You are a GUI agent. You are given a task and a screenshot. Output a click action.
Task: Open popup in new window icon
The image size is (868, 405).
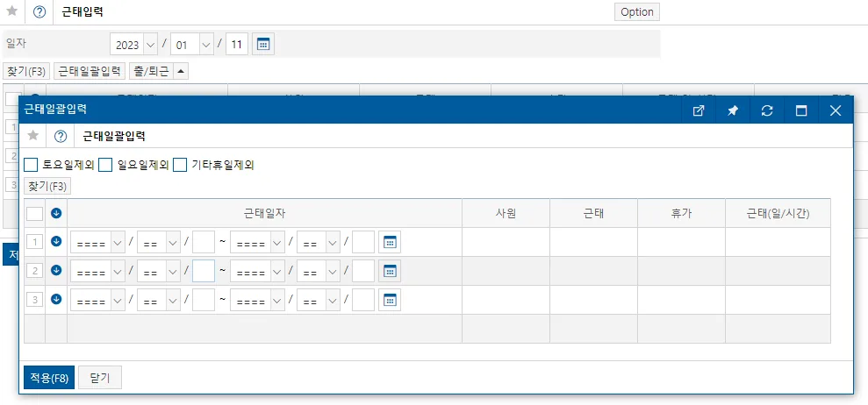pyautogui.click(x=699, y=110)
